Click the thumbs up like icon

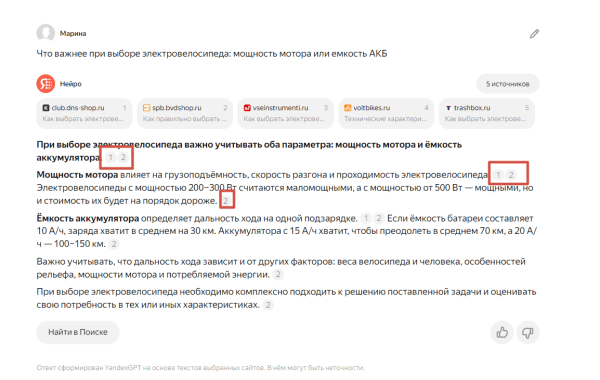pos(502,332)
